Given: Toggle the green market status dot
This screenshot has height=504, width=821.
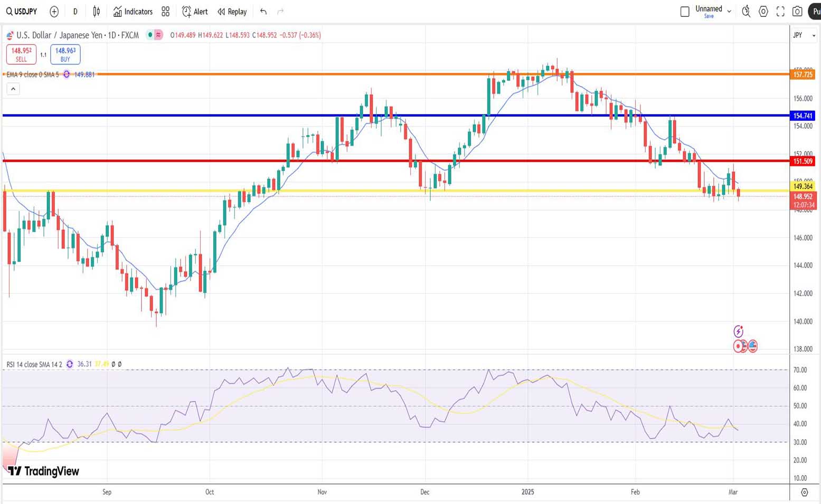Looking at the screenshot, I should point(150,35).
